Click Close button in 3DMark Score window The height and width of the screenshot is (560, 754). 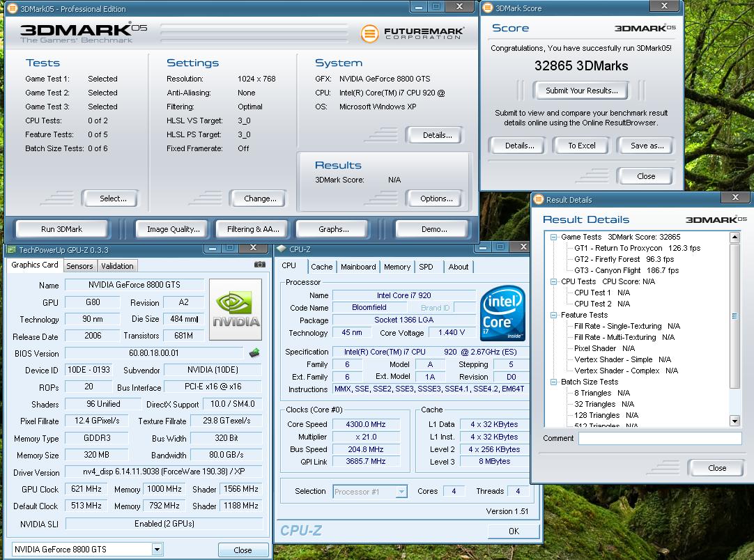coord(646,176)
